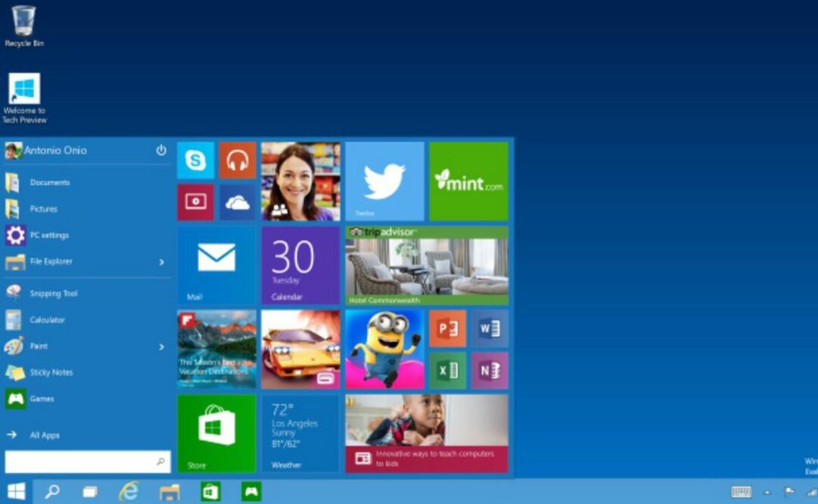Image resolution: width=818 pixels, height=504 pixels.
Task: Open Internet Explorer from the taskbar
Action: (129, 492)
